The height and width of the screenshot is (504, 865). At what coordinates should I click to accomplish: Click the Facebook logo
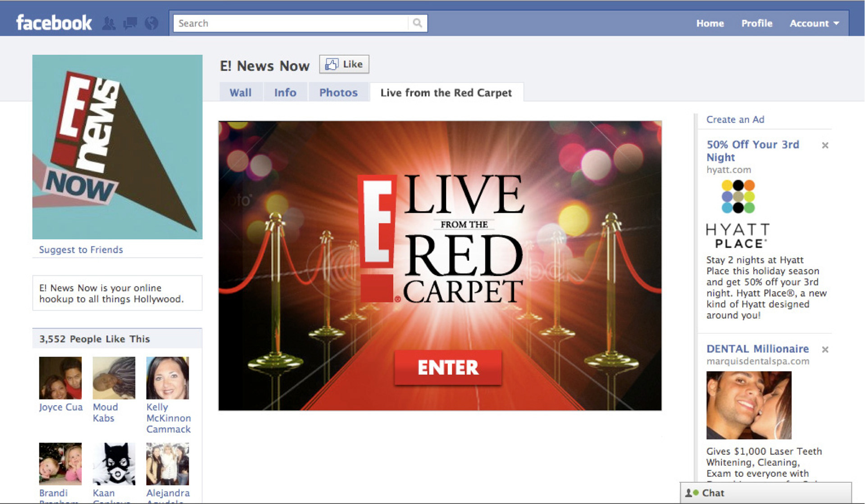54,23
